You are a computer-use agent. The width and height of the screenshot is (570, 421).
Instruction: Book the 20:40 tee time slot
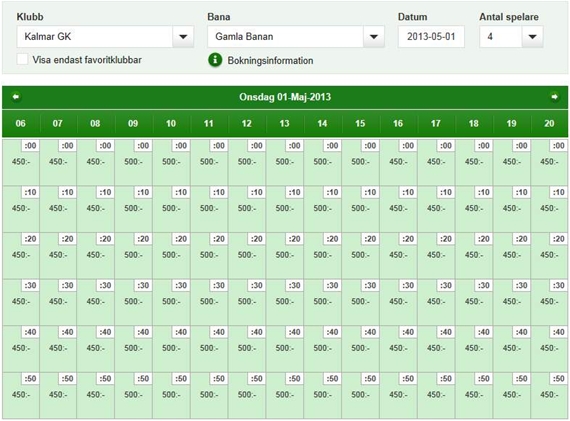[x=549, y=348]
